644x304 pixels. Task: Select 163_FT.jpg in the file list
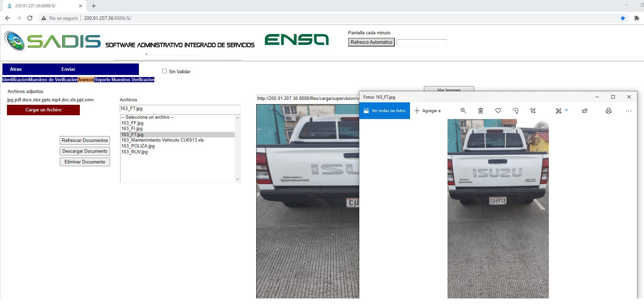pos(177,134)
